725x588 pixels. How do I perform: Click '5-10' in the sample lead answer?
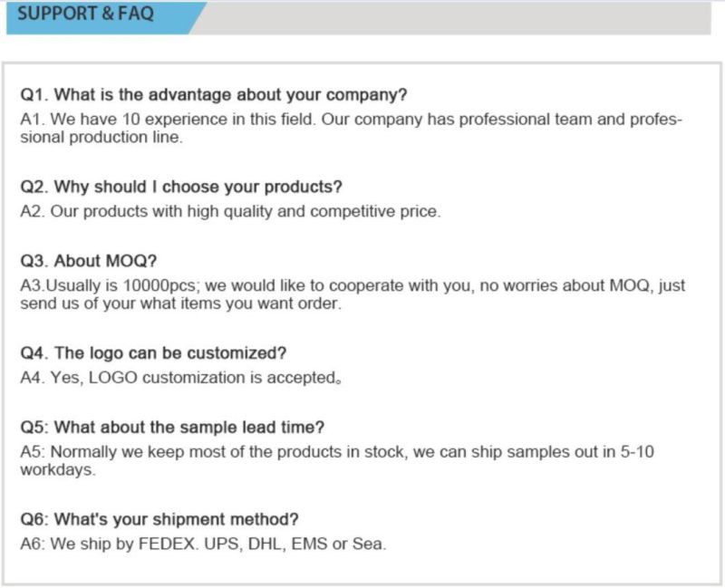(x=637, y=451)
